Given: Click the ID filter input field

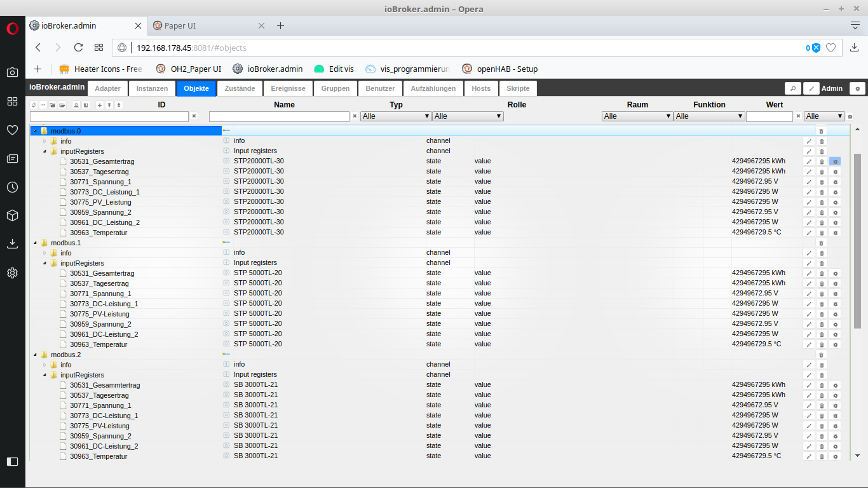Looking at the screenshot, I should coord(109,116).
